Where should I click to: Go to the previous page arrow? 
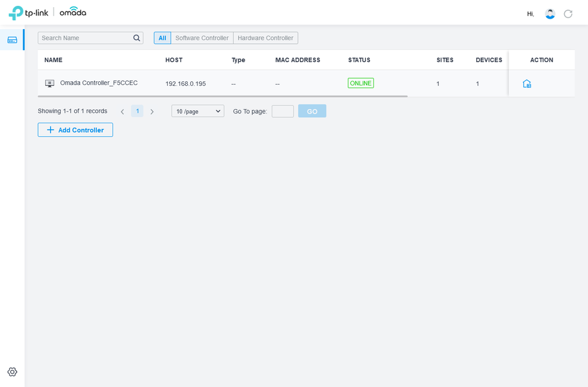[x=122, y=112]
